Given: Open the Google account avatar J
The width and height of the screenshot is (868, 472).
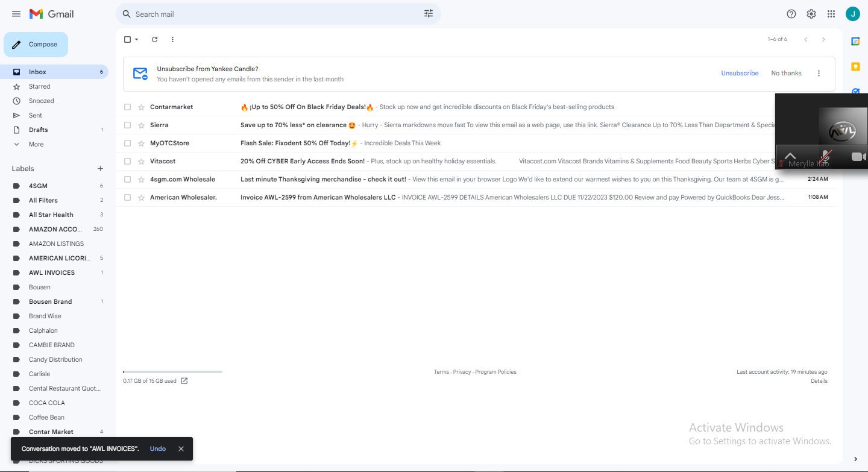Looking at the screenshot, I should tap(852, 14).
